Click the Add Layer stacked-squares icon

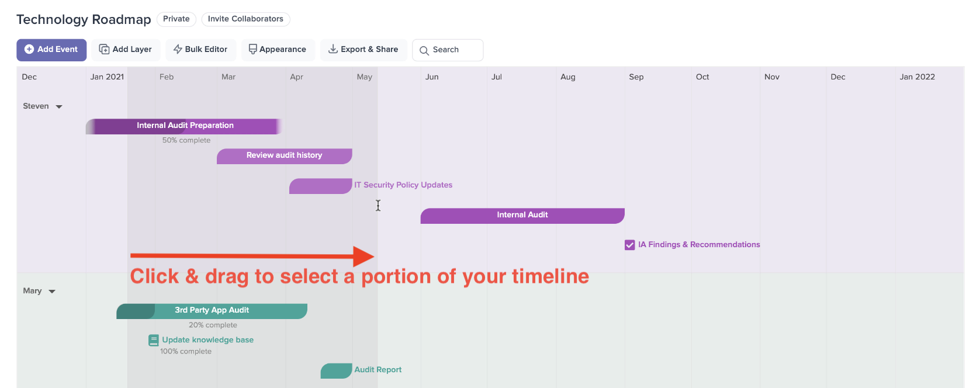click(x=104, y=50)
